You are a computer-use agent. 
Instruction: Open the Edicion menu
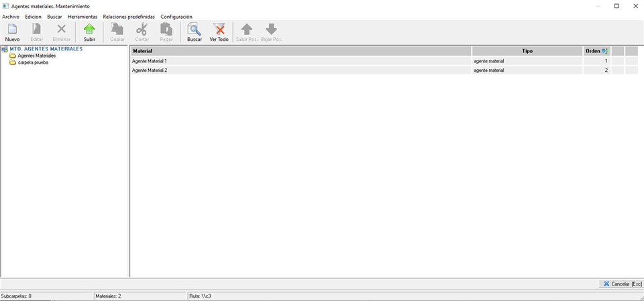pyautogui.click(x=34, y=17)
